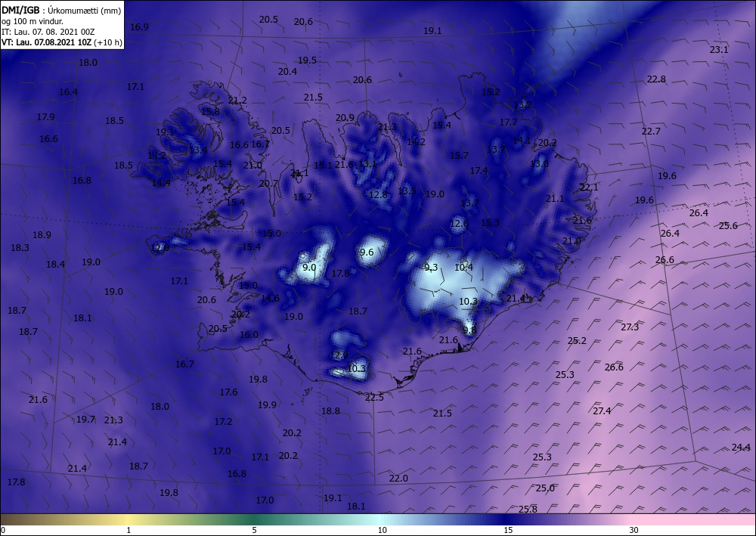The image size is (756, 536).
Task: Click the map value 19.7
Action: tap(86, 420)
